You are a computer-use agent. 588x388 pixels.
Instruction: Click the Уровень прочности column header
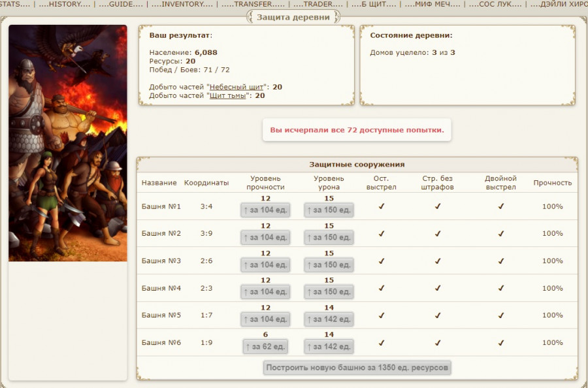pyautogui.click(x=265, y=182)
